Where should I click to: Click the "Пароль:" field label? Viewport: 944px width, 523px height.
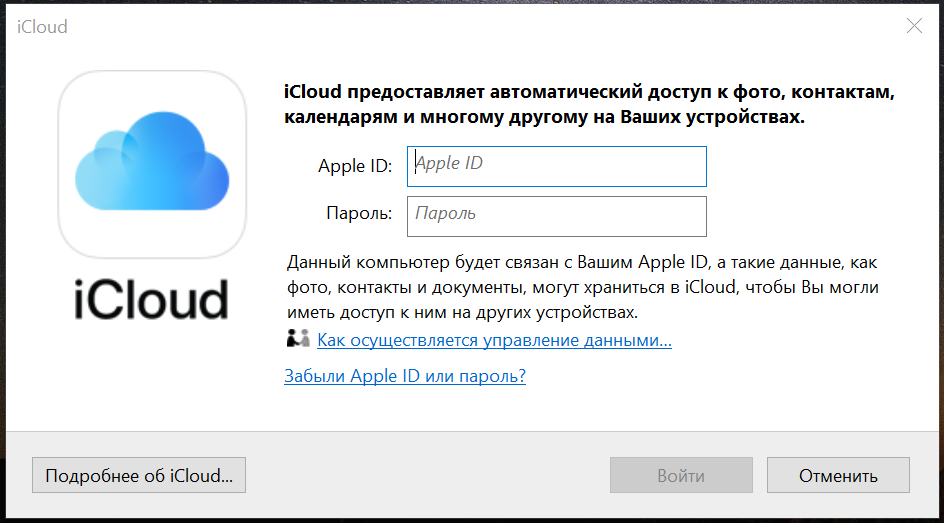pyautogui.click(x=359, y=214)
